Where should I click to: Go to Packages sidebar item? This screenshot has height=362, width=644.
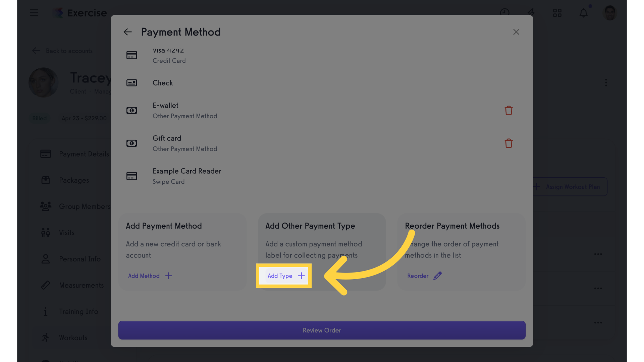tap(74, 180)
